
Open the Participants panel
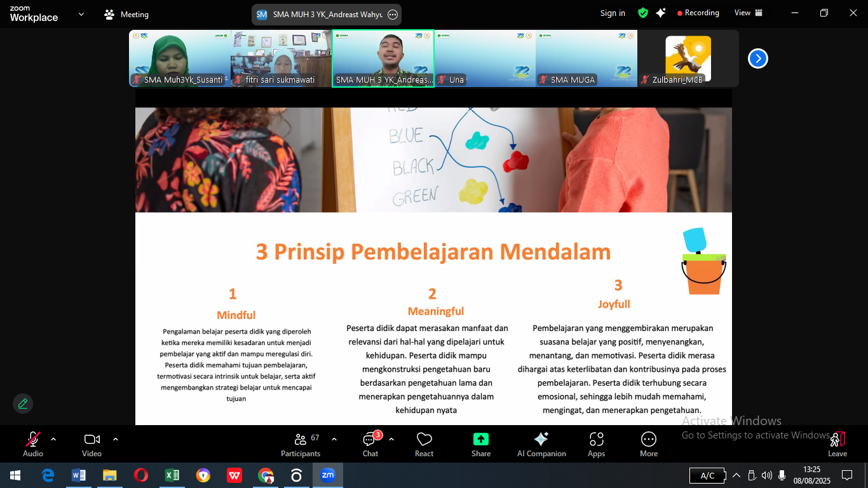[x=301, y=444]
